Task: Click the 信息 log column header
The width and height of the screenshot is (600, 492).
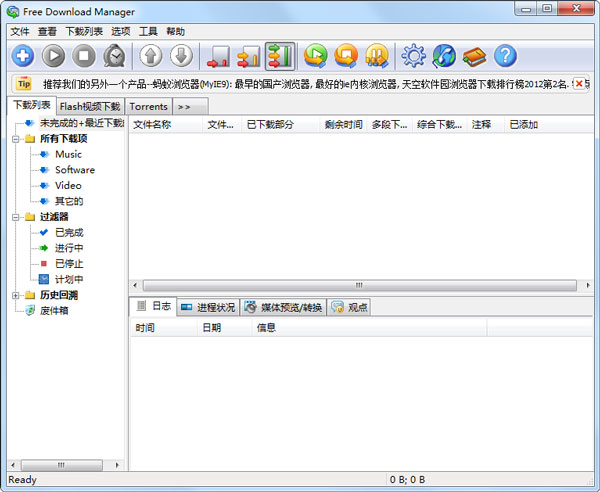Action: pyautogui.click(x=369, y=328)
